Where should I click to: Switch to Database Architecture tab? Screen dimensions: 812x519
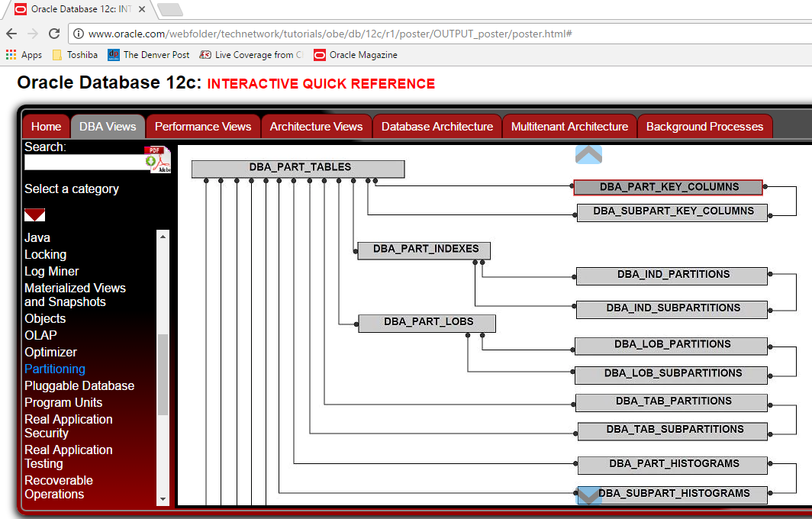pos(437,127)
